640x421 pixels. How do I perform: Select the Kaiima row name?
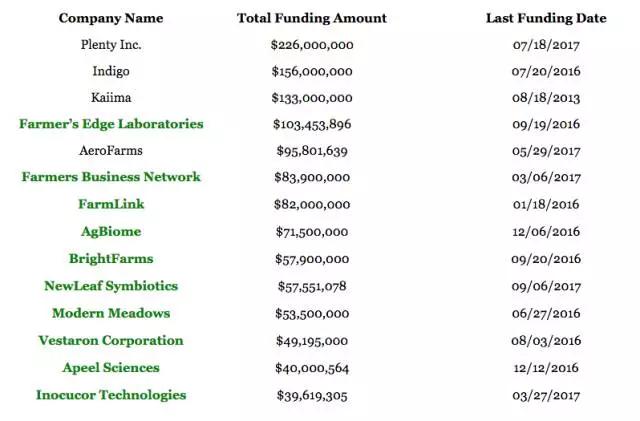(x=111, y=98)
